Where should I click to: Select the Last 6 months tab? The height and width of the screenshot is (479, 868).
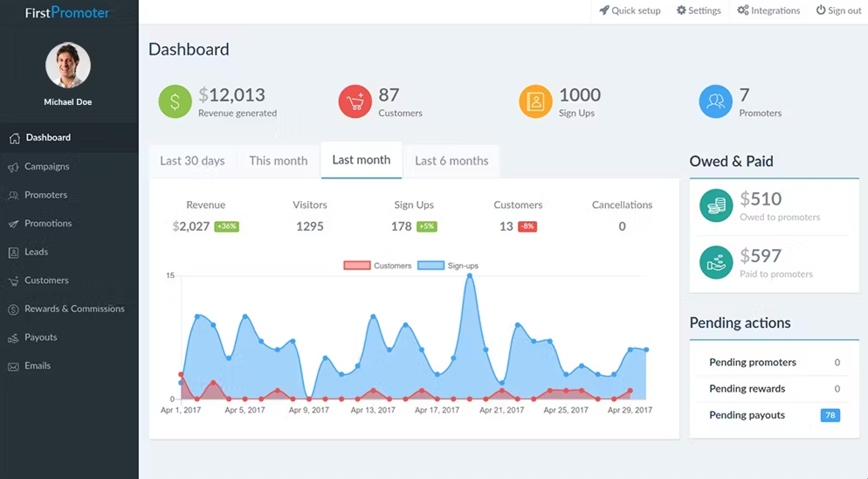coord(451,161)
